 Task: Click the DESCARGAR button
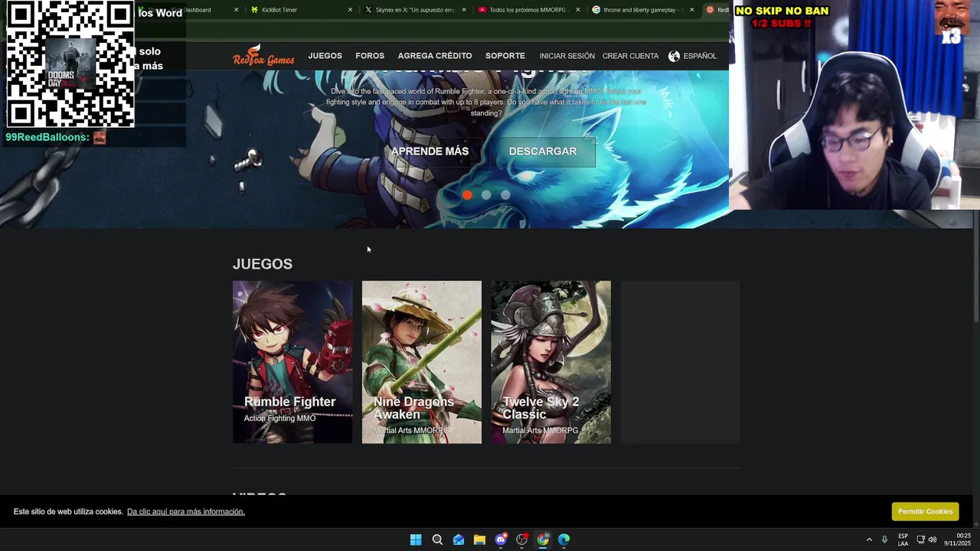pyautogui.click(x=543, y=152)
